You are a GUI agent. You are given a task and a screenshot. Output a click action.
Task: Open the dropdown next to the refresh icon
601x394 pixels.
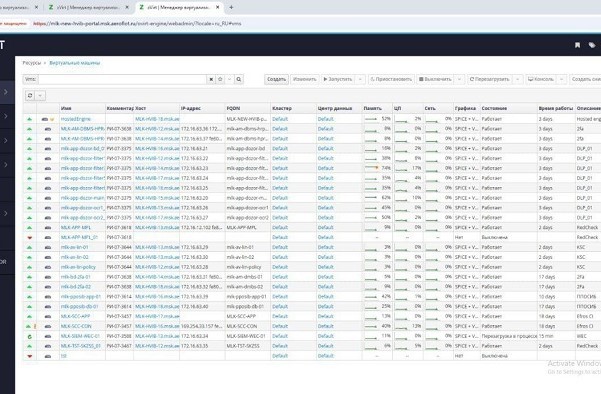[x=40, y=95]
